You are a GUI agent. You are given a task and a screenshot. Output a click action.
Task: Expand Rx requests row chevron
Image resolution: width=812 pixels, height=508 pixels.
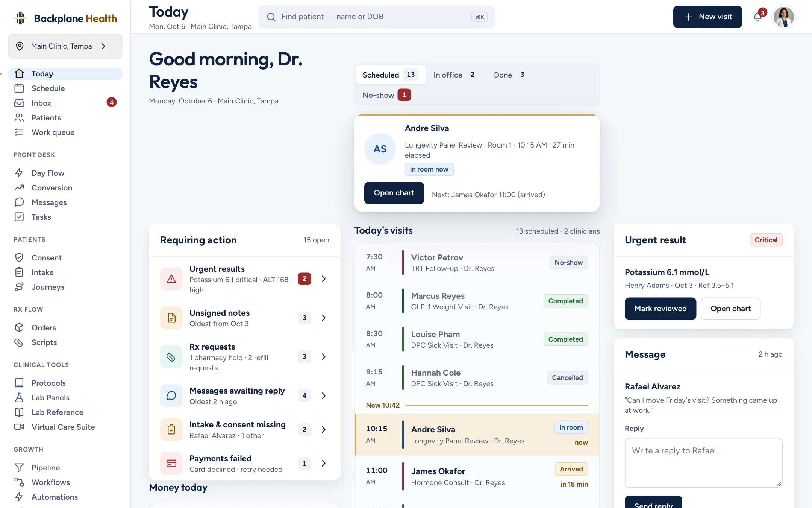324,357
